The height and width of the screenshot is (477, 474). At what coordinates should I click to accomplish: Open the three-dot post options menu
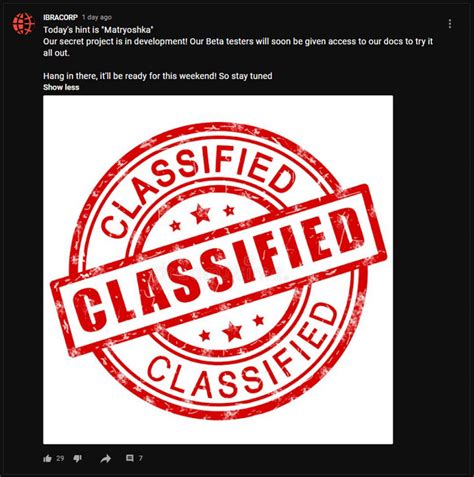pyautogui.click(x=450, y=24)
